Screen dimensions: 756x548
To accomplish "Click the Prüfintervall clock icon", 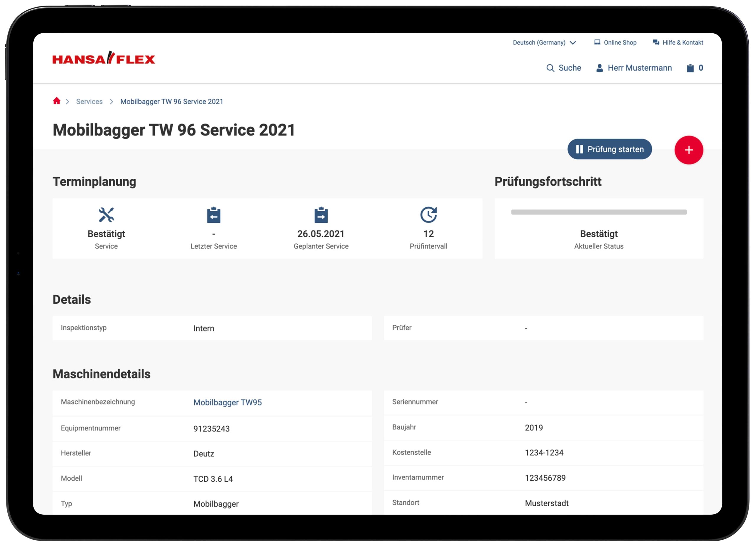I will 428,215.
